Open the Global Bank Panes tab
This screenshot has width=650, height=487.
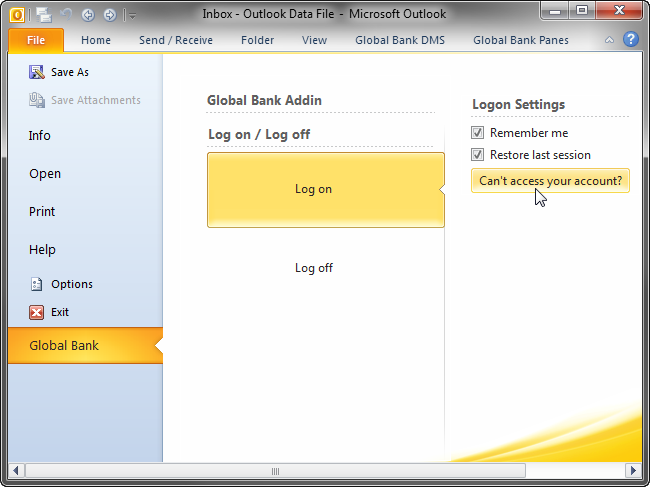pos(521,40)
